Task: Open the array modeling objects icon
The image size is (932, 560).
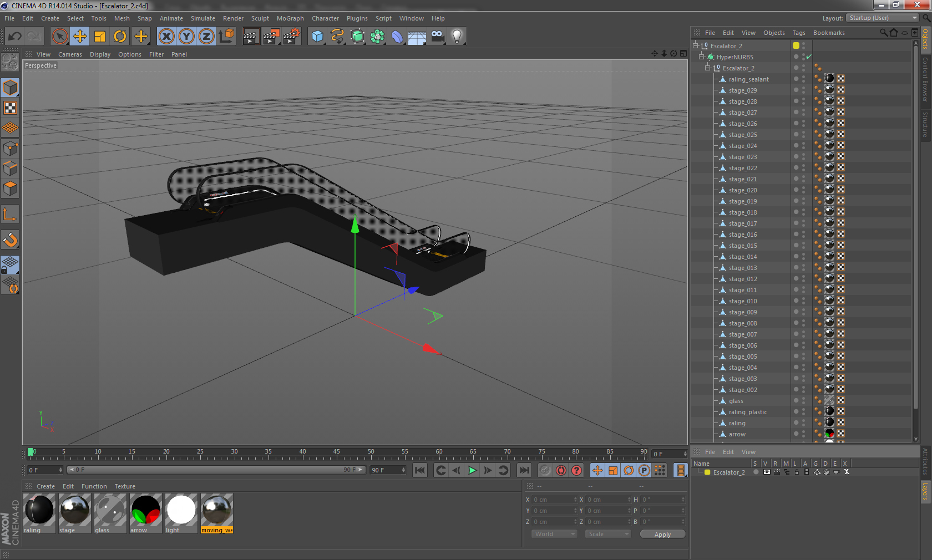Action: pos(377,37)
